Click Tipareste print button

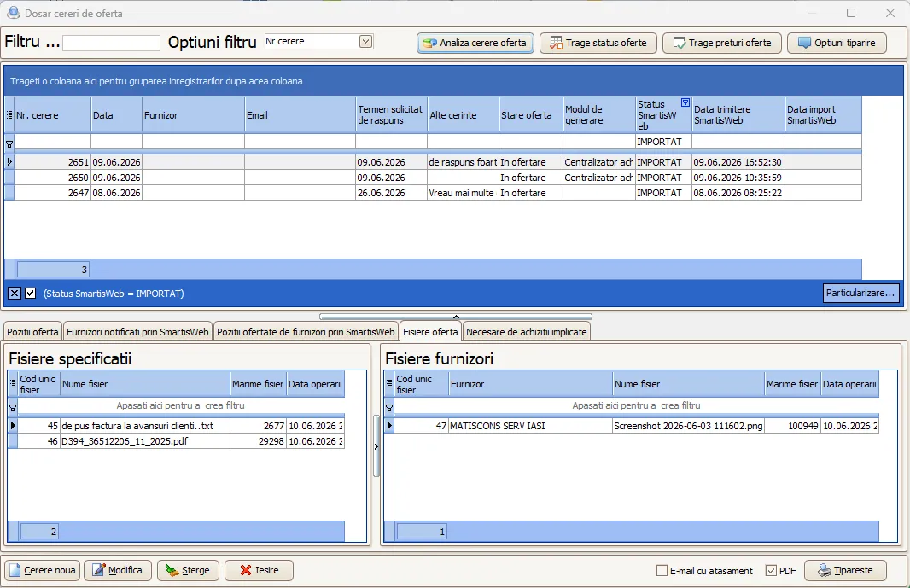click(846, 571)
